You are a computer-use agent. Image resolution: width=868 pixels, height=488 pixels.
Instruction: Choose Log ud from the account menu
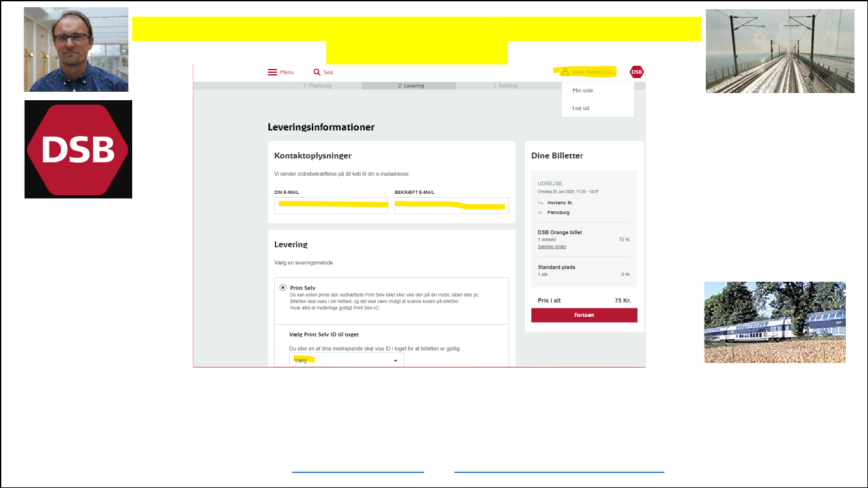(581, 108)
